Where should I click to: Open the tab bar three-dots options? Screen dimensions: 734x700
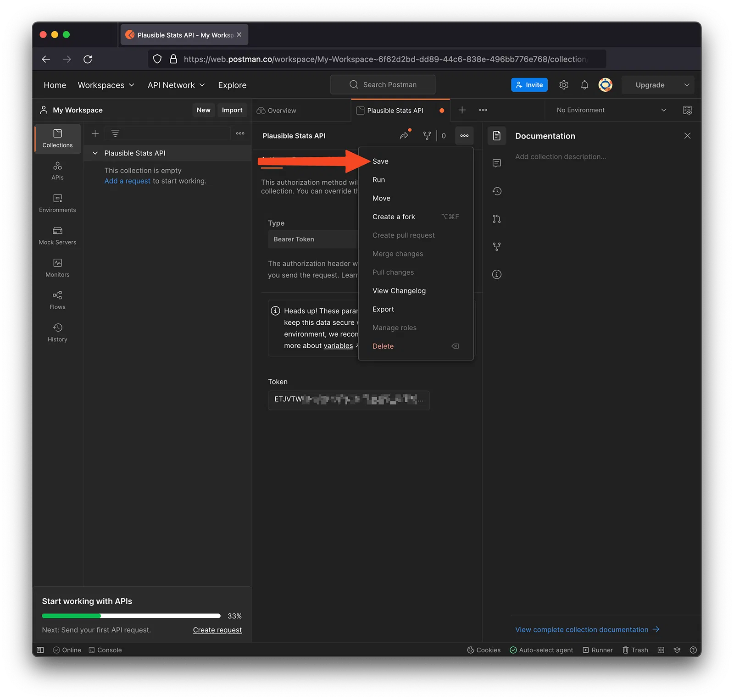coord(483,110)
